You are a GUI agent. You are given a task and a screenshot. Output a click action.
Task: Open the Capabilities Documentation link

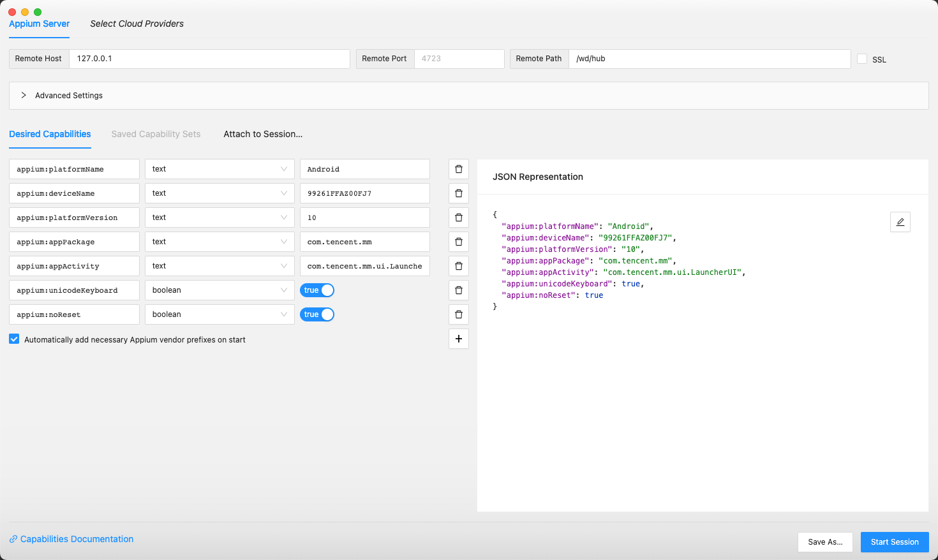coord(77,539)
